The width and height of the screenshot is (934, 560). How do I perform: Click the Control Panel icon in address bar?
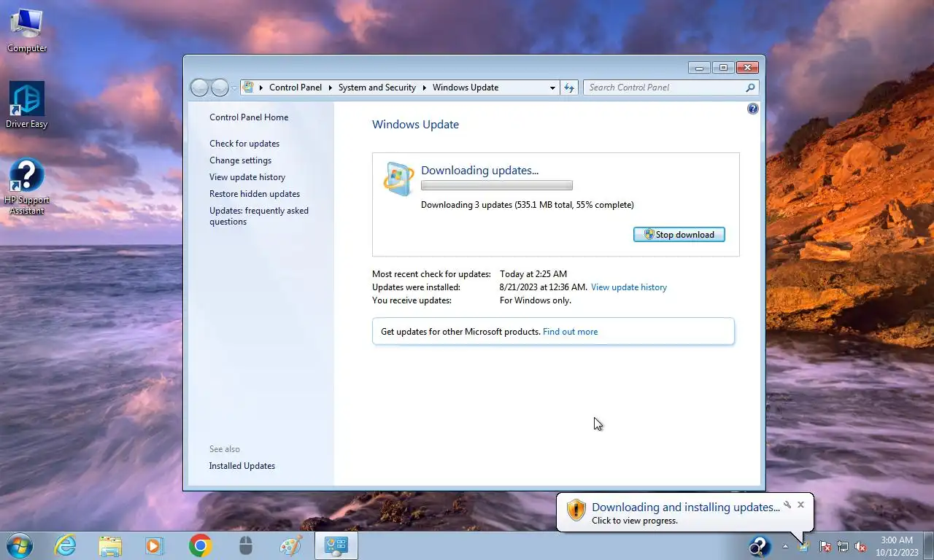[248, 87]
